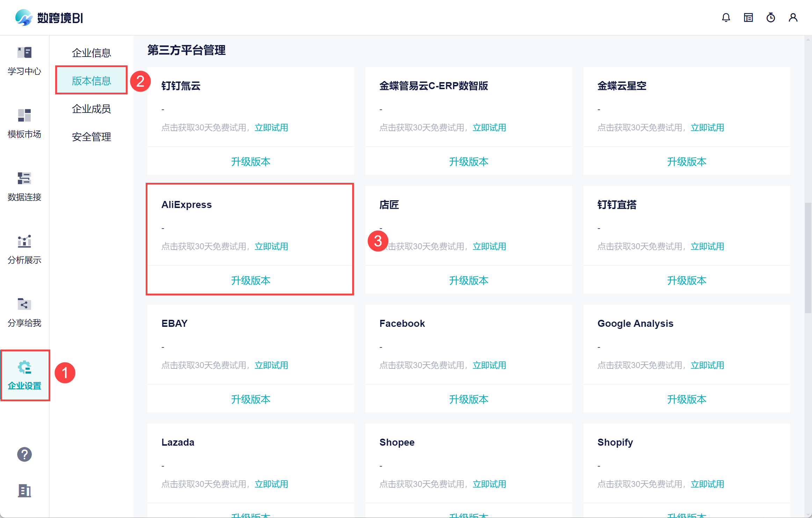Viewport: 812px width, 518px height.
Task: Open 分享给我 sidebar section
Action: pyautogui.click(x=24, y=313)
